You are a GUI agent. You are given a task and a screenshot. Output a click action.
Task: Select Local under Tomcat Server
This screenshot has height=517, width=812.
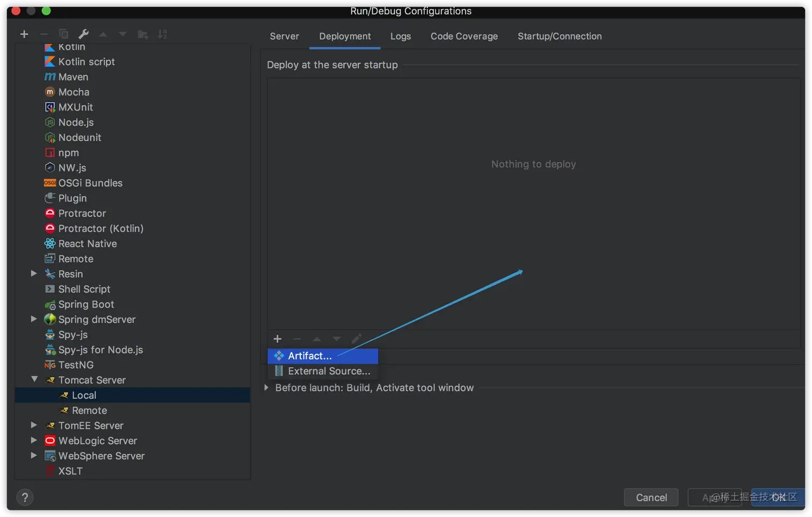(x=133, y=395)
